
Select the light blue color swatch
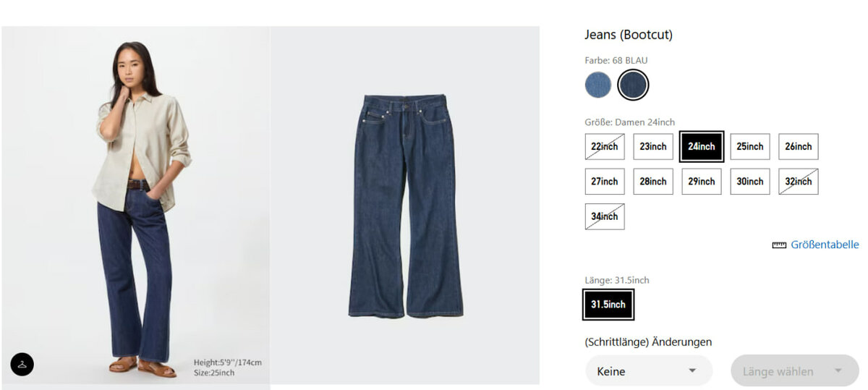pos(598,85)
